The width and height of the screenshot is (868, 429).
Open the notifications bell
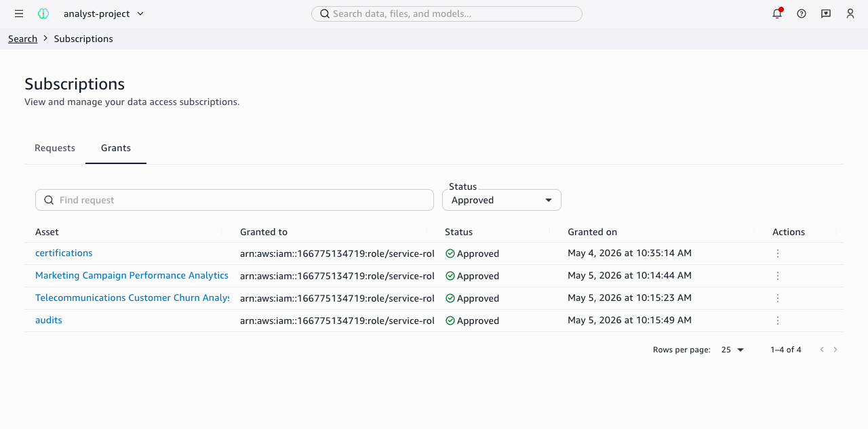[777, 14]
